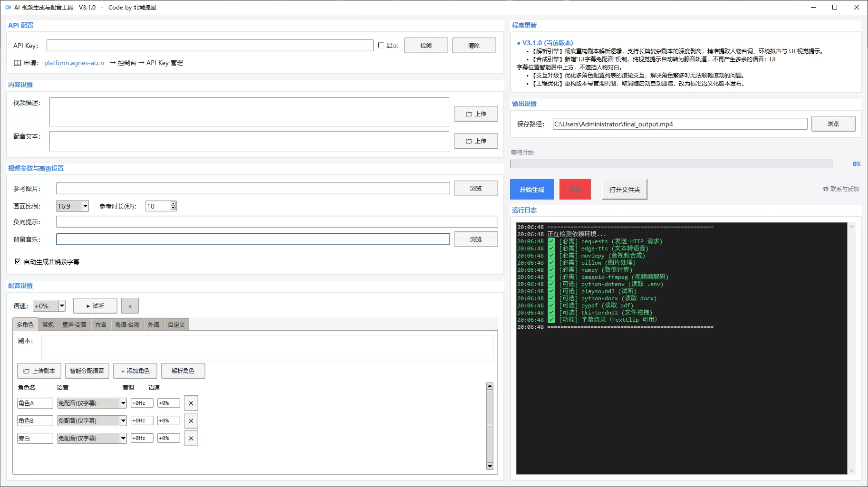The height and width of the screenshot is (487, 868).
Task: Browse for 背景音乐 file
Action: click(x=476, y=239)
